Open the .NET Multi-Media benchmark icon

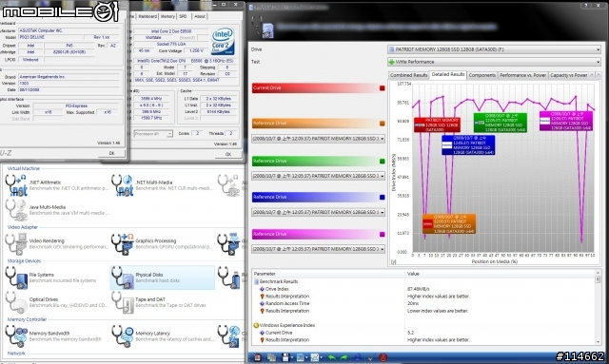pos(123,185)
